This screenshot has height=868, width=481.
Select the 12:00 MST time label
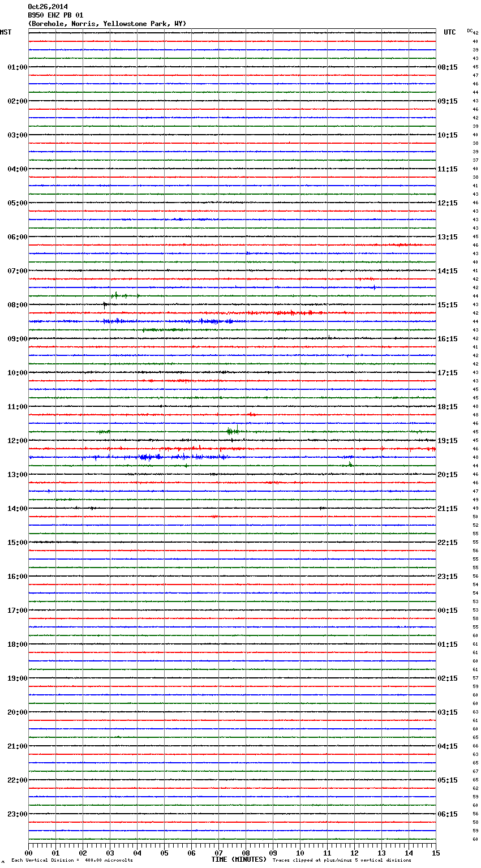point(18,441)
